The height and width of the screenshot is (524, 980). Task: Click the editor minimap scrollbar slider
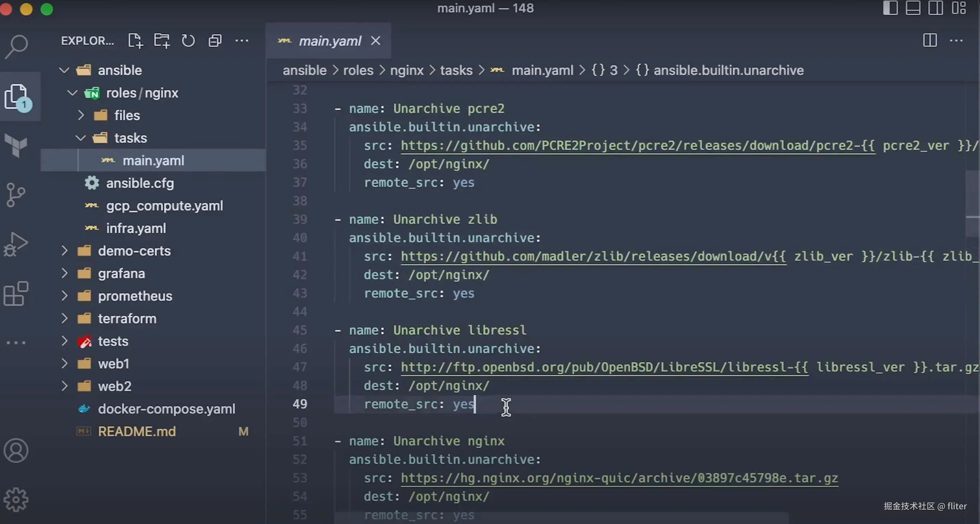tap(972, 204)
